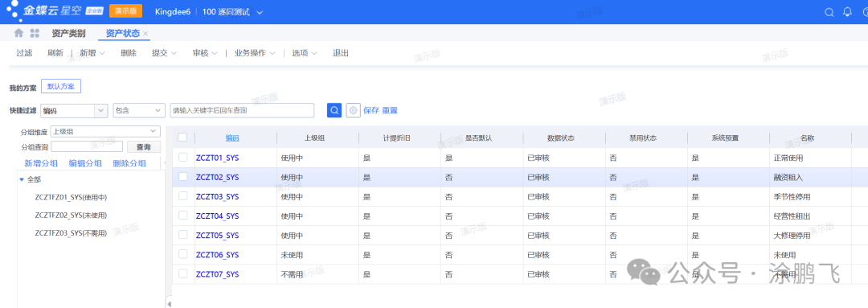The height and width of the screenshot is (308, 868).
Task: Click 删除分组 link
Action: click(x=129, y=163)
